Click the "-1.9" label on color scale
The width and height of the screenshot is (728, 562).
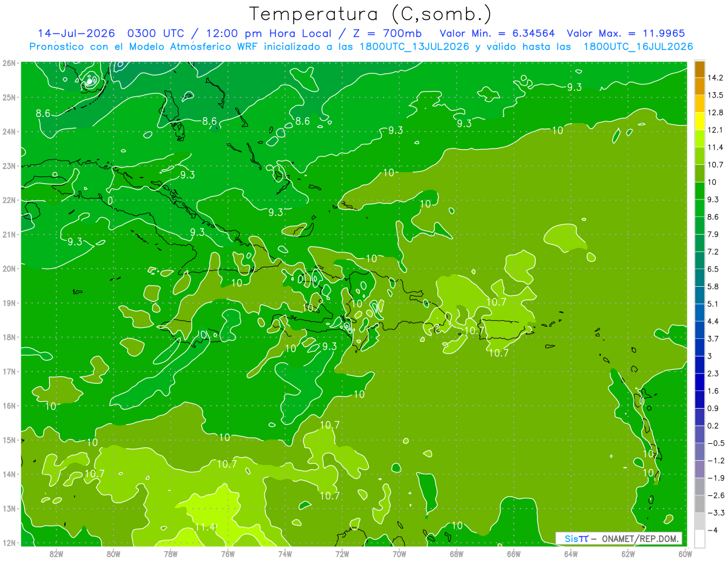(x=717, y=478)
